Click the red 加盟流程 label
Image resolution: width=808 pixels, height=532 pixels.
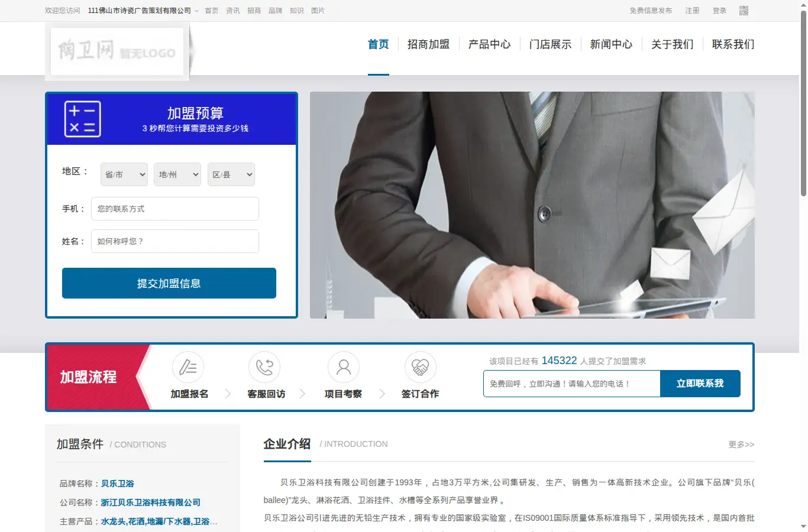click(x=88, y=377)
